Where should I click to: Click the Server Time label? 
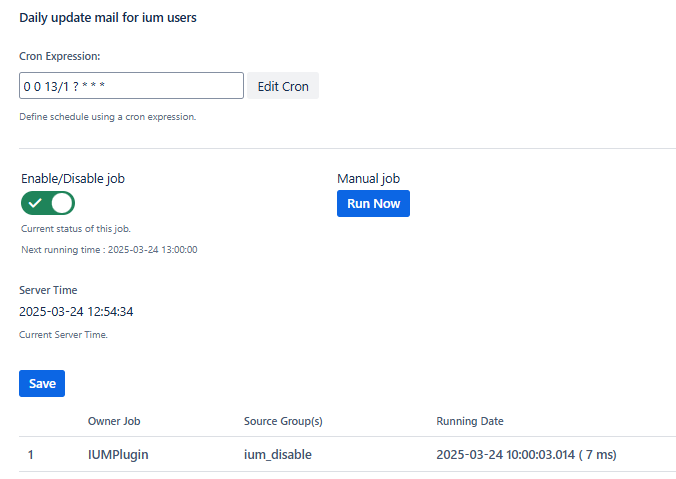point(48,290)
